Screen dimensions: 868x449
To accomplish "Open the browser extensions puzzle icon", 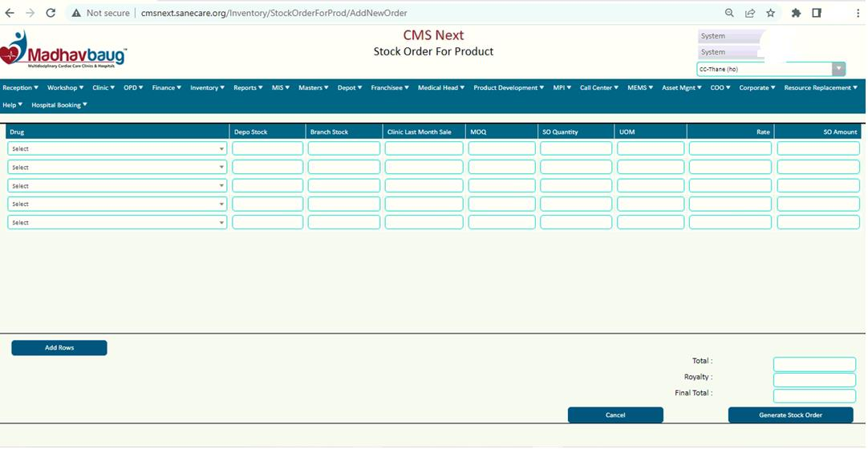I will [x=796, y=13].
